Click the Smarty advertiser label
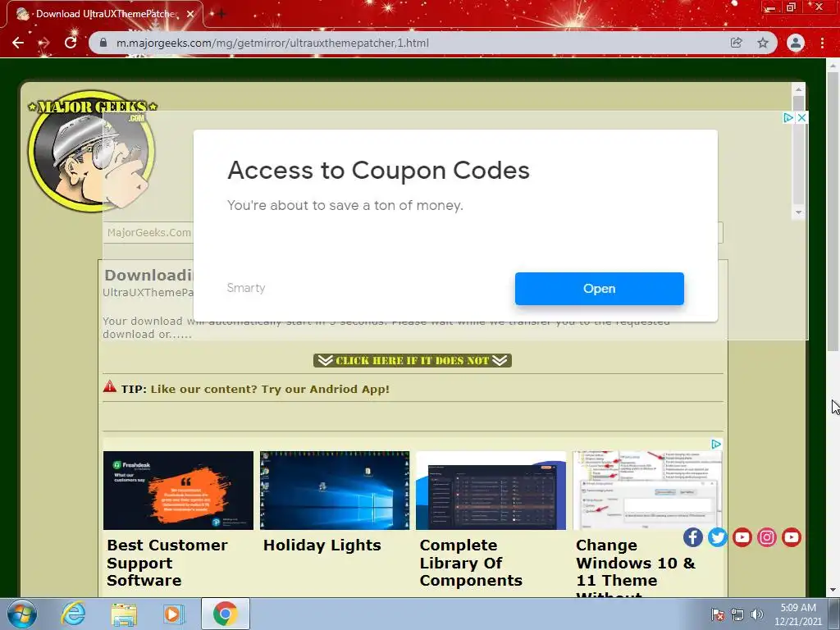The height and width of the screenshot is (630, 840). (246, 288)
